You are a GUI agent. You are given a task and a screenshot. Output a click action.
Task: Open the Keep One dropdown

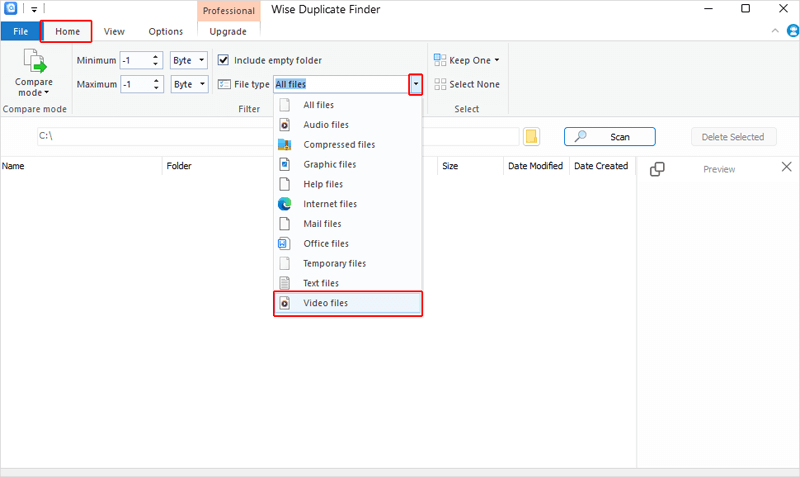click(467, 60)
